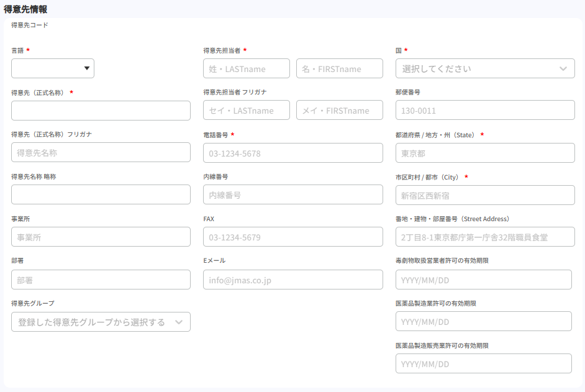The width and height of the screenshot is (585, 392).
Task: Click the 毒劇物取扱営業者許可の有効期限 date field
Action: tap(483, 280)
